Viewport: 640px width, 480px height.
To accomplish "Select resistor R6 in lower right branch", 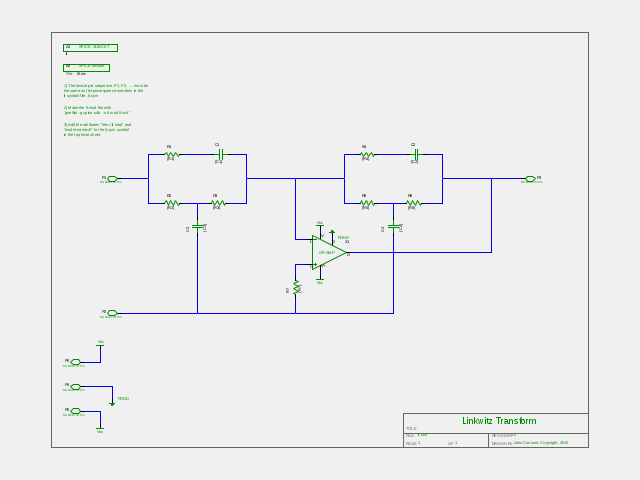I will [x=413, y=203].
